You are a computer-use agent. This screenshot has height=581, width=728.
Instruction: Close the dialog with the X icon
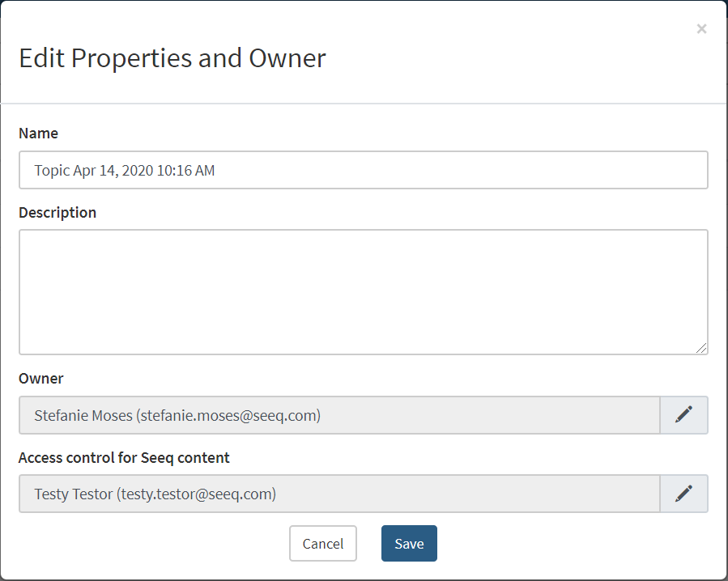(701, 29)
